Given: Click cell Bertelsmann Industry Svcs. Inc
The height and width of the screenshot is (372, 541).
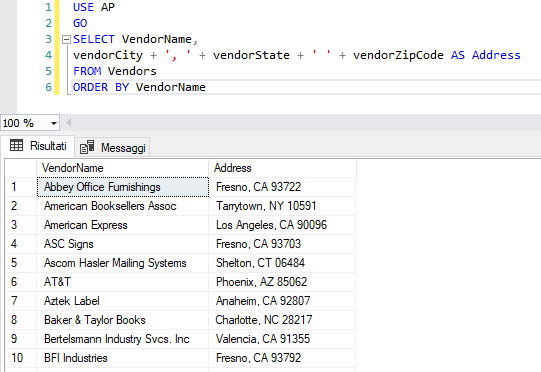Looking at the screenshot, I should [x=122, y=339].
